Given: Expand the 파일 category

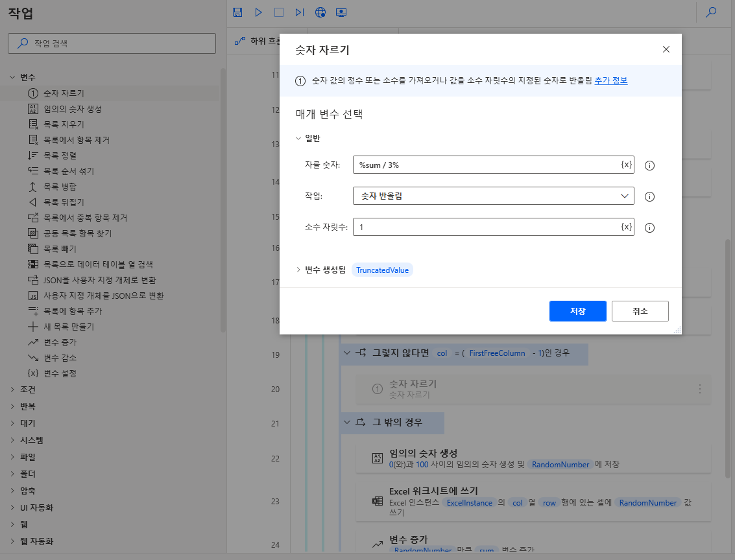Looking at the screenshot, I should pos(13,457).
